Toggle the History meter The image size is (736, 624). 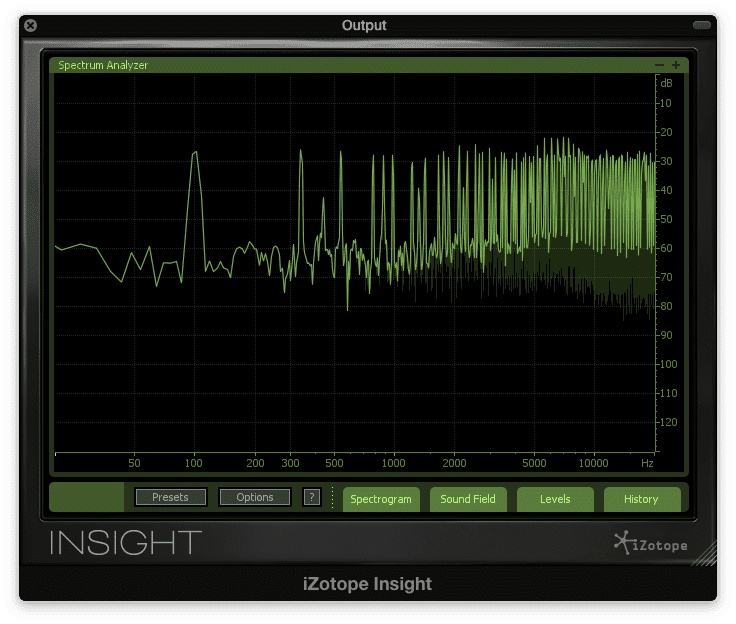click(642, 499)
